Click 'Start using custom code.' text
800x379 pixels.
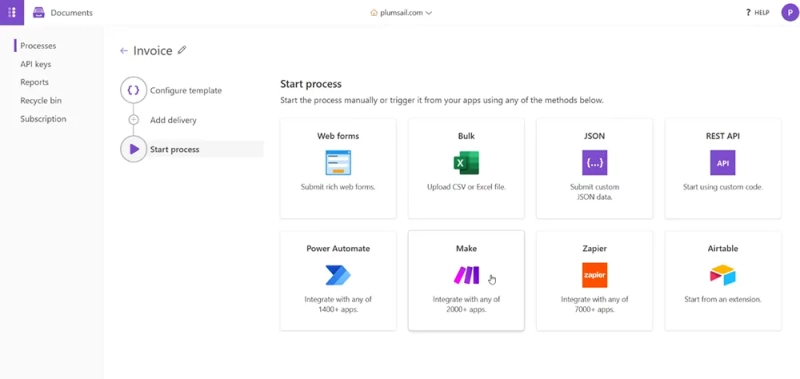[x=723, y=187]
